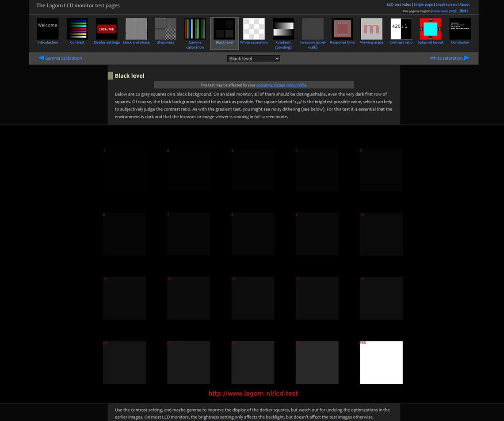
Task: Open the Display settings 1024x768 thumbnail
Action: pyautogui.click(x=107, y=29)
